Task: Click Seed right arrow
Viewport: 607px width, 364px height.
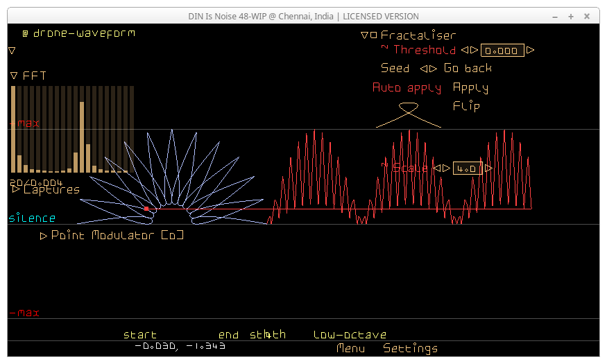Action: click(434, 69)
